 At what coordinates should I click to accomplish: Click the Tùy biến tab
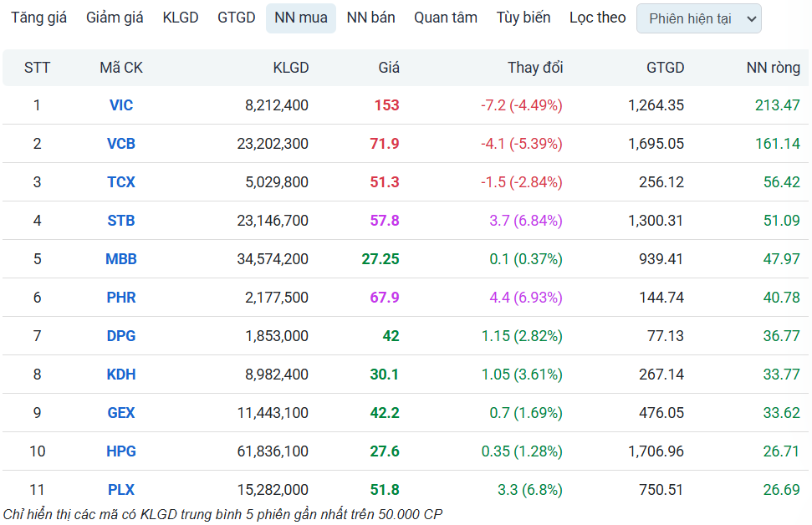click(x=523, y=18)
